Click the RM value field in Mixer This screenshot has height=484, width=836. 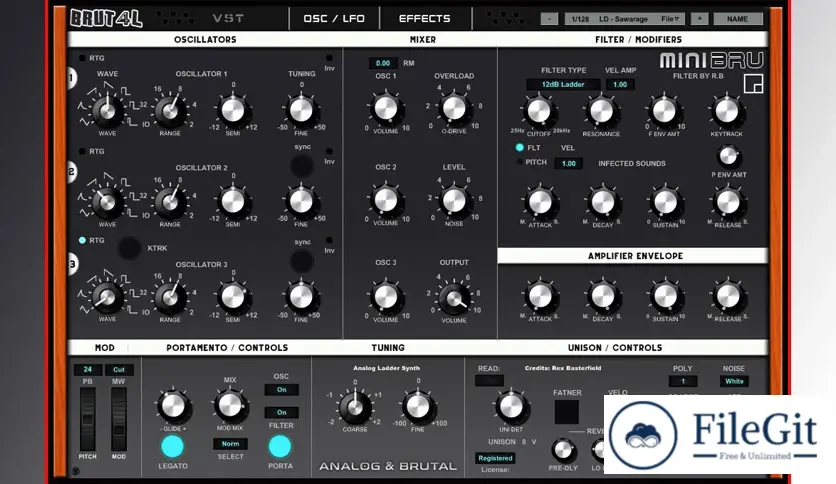click(383, 63)
